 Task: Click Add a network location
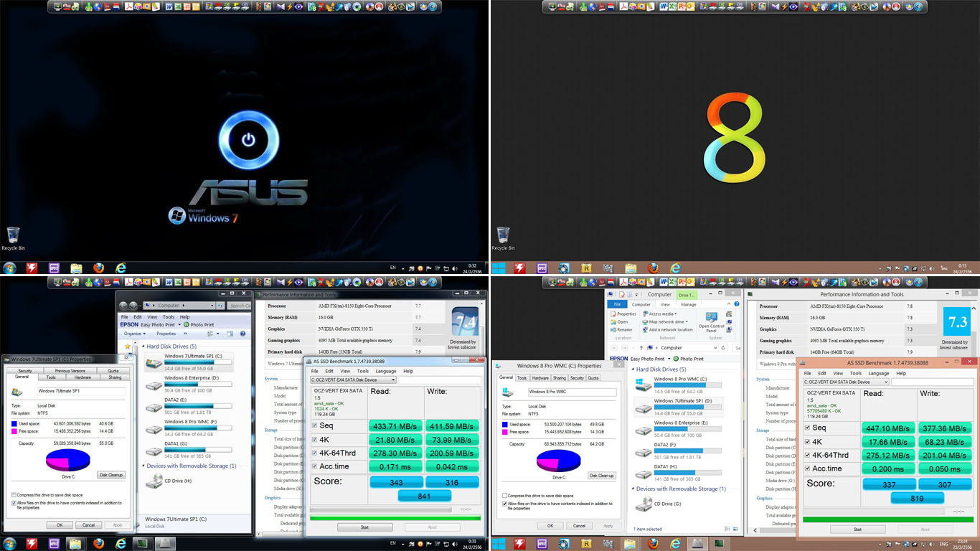tap(667, 329)
